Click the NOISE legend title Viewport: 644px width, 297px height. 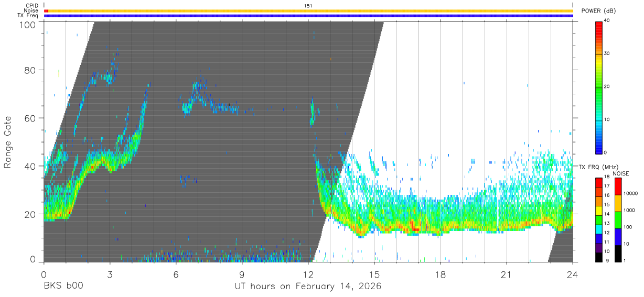(x=620, y=173)
